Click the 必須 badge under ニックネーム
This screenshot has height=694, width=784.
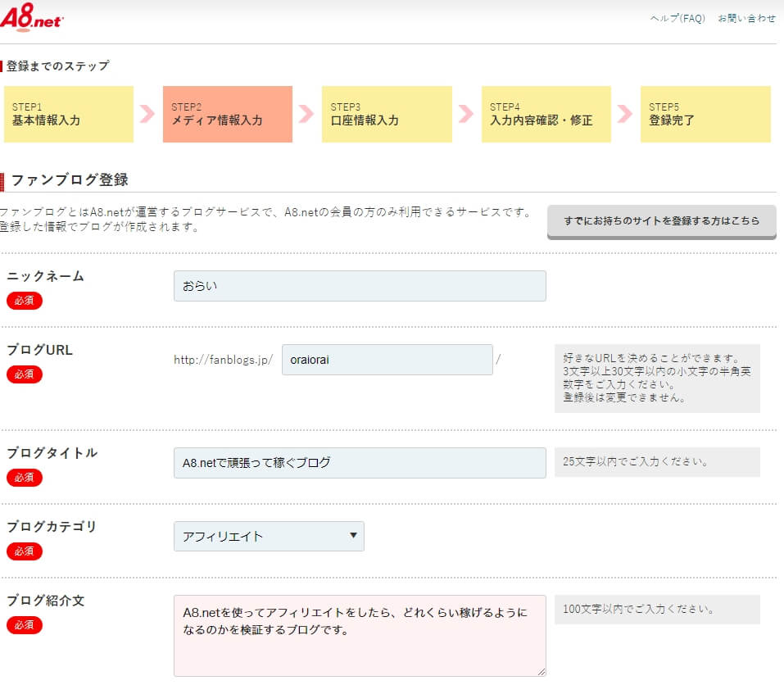24,301
